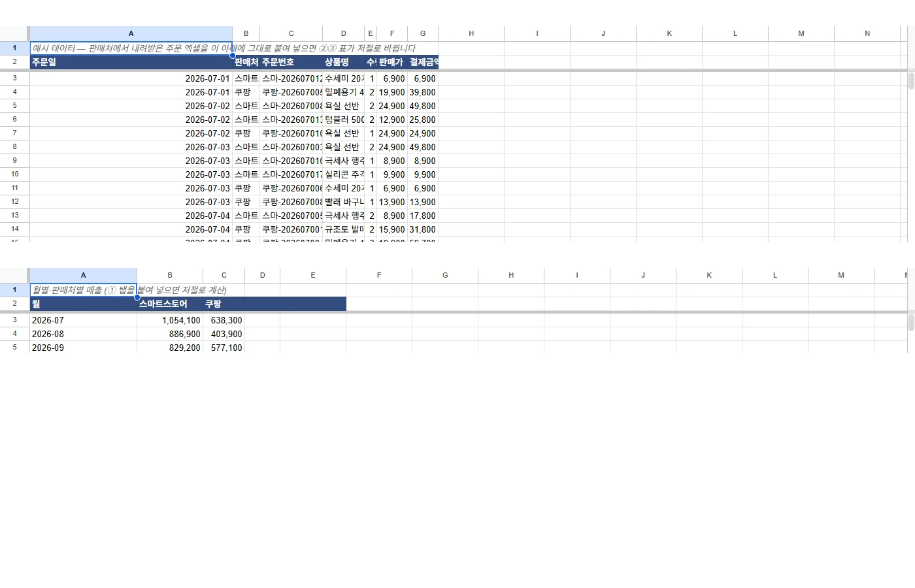The image size is (915, 588).
Task: Select the 주문일 header cell
Action: tap(131, 62)
